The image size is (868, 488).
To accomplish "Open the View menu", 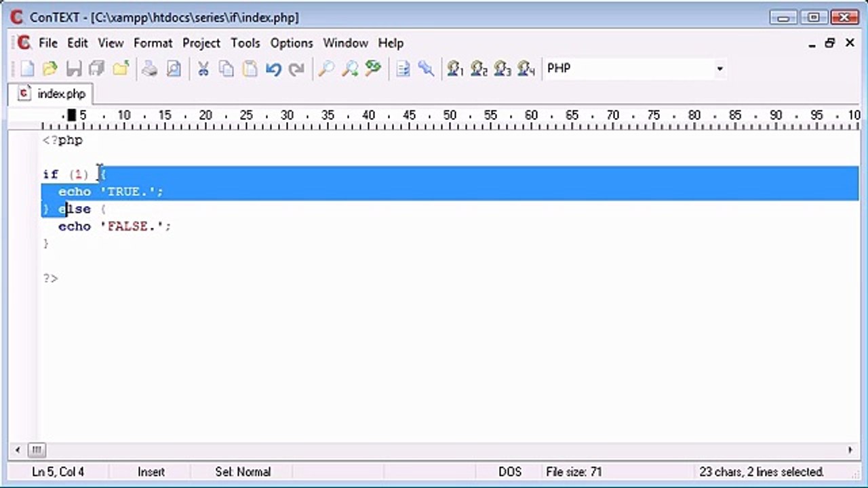I will pos(111,43).
